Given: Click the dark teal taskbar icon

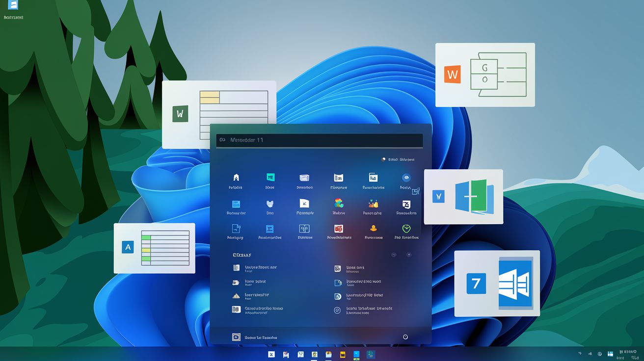Looking at the screenshot, I should tap(372, 354).
